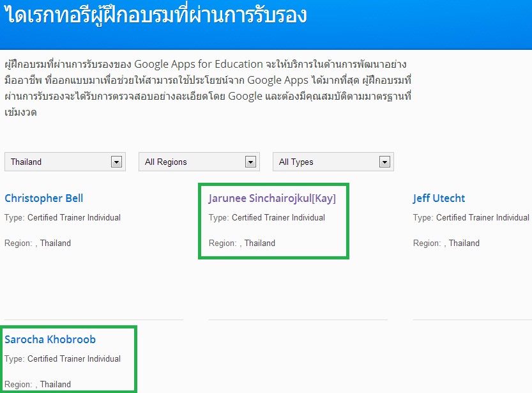Click the Region line under Christopher Bell

[38, 243]
